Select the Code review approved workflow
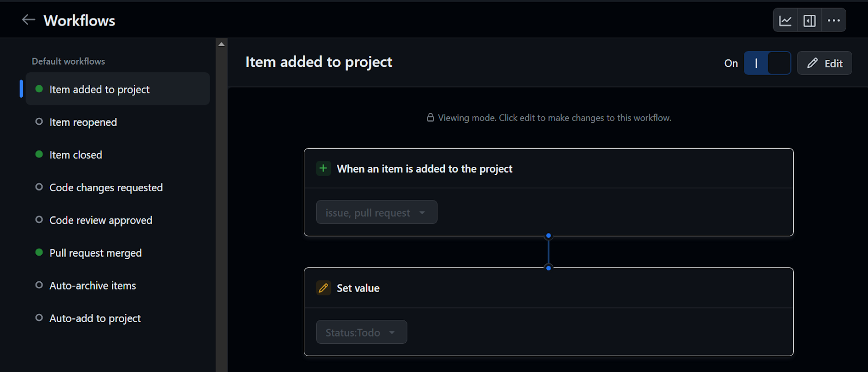This screenshot has height=372, width=868. 100,220
